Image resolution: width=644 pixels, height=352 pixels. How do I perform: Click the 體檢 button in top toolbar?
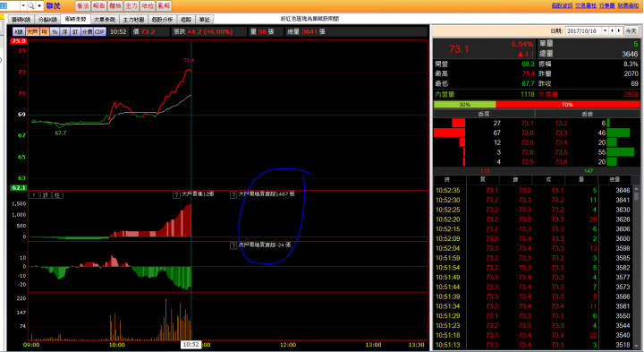click(x=115, y=5)
